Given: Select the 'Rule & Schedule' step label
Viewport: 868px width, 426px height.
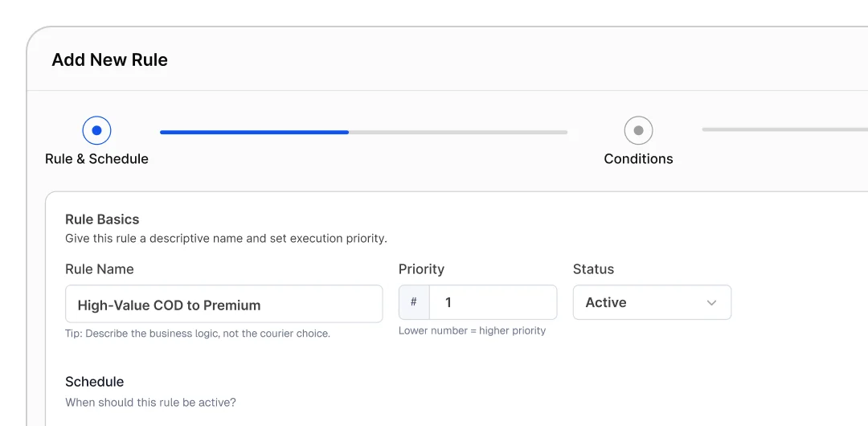Looking at the screenshot, I should pos(97,159).
